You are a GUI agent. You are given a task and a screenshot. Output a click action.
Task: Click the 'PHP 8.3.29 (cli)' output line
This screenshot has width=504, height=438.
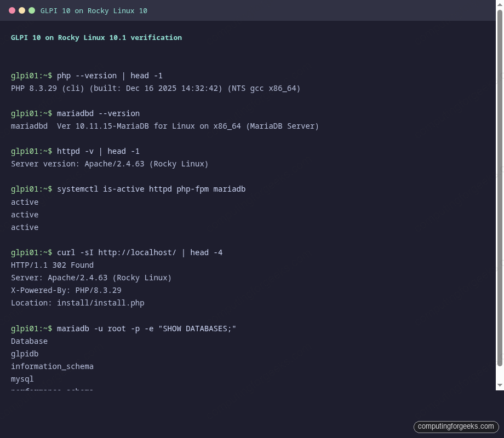156,88
